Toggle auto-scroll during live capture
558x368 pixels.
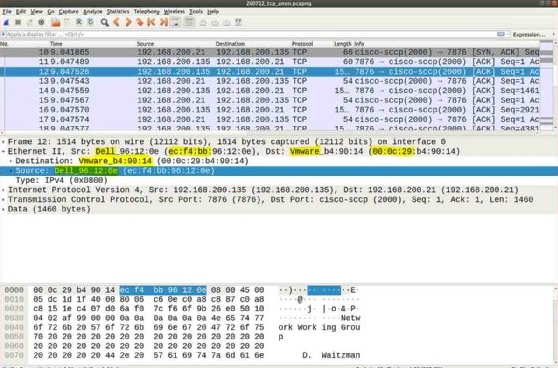[x=176, y=23]
